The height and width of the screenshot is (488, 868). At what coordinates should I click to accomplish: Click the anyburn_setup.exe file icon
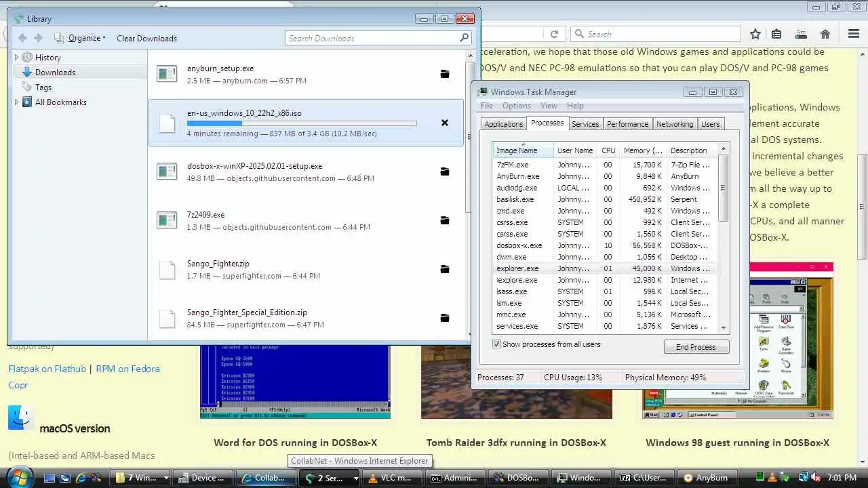coord(167,73)
